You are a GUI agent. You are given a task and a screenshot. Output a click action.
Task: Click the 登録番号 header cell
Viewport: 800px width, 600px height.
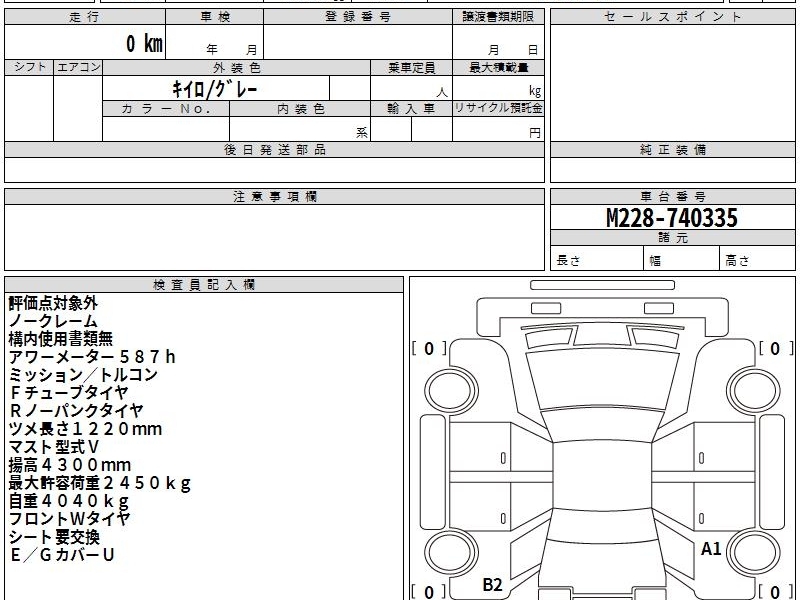(x=358, y=17)
